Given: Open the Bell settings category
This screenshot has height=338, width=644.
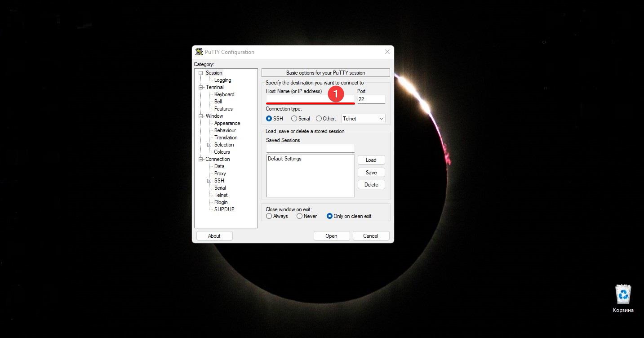Looking at the screenshot, I should pos(218,102).
